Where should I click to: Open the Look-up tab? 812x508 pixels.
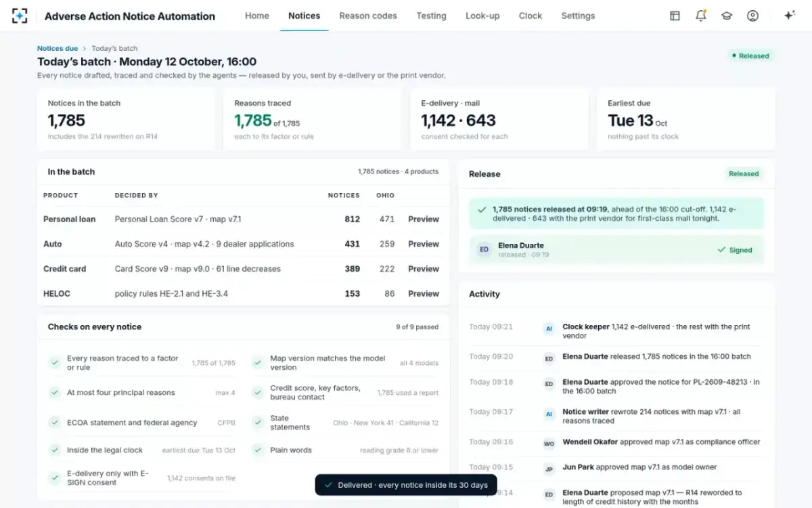click(482, 16)
